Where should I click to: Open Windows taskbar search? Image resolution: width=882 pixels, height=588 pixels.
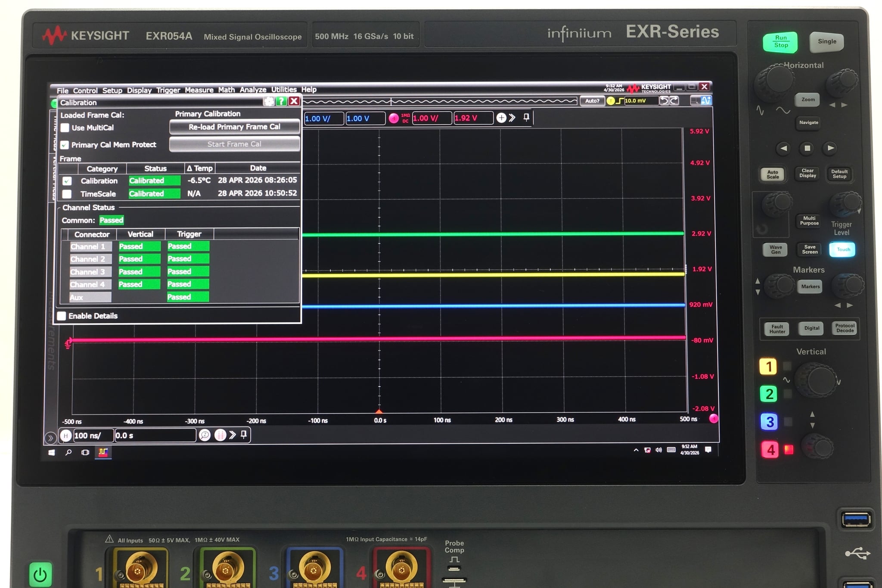click(x=68, y=452)
